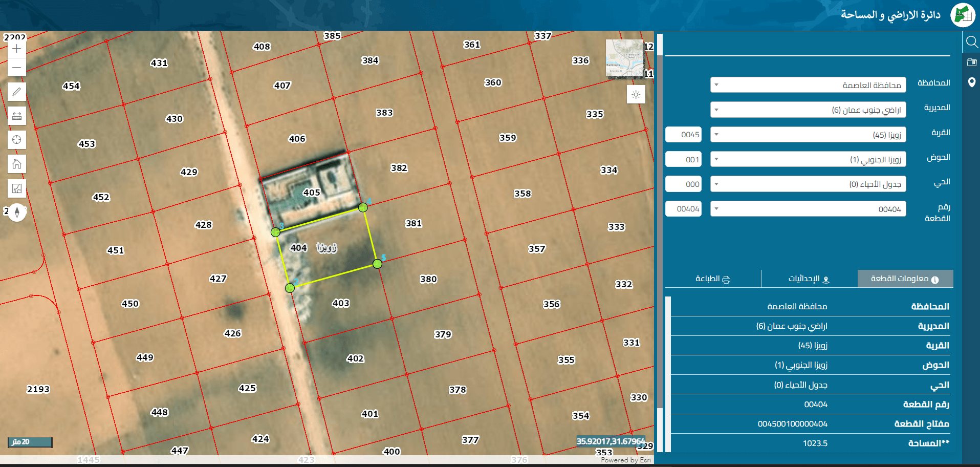Activate the crosshair locate tool
Viewport: 980px width, 467px height.
coord(17,140)
